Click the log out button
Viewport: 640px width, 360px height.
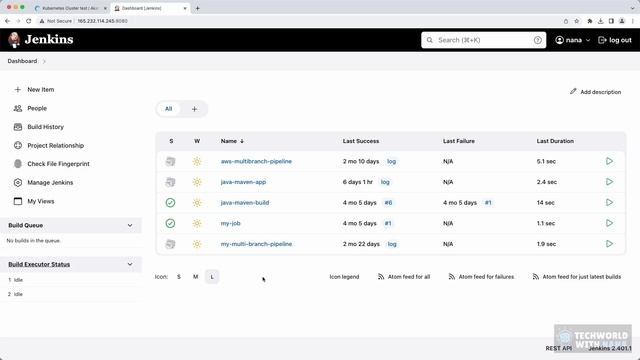(x=615, y=40)
